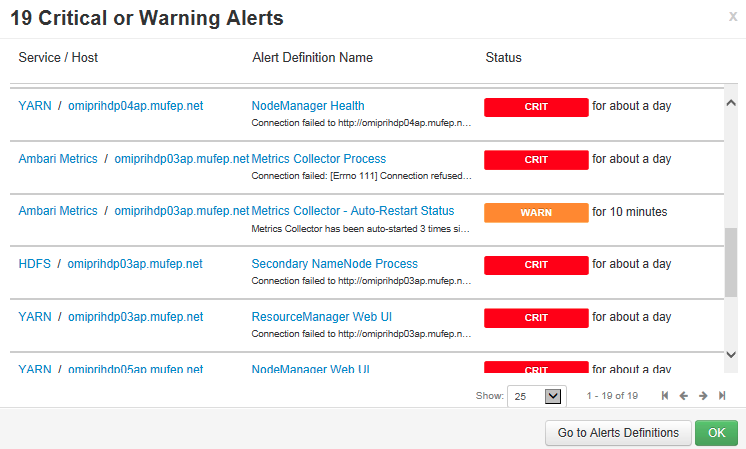The width and height of the screenshot is (746, 449).
Task: Click the orange WARN status badge
Action: (x=536, y=212)
